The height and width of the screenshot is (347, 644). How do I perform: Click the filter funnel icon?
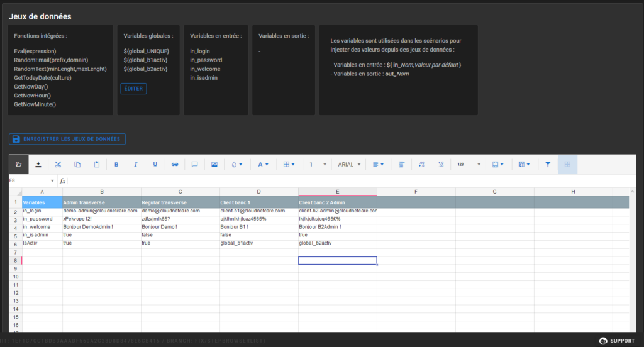coord(548,164)
